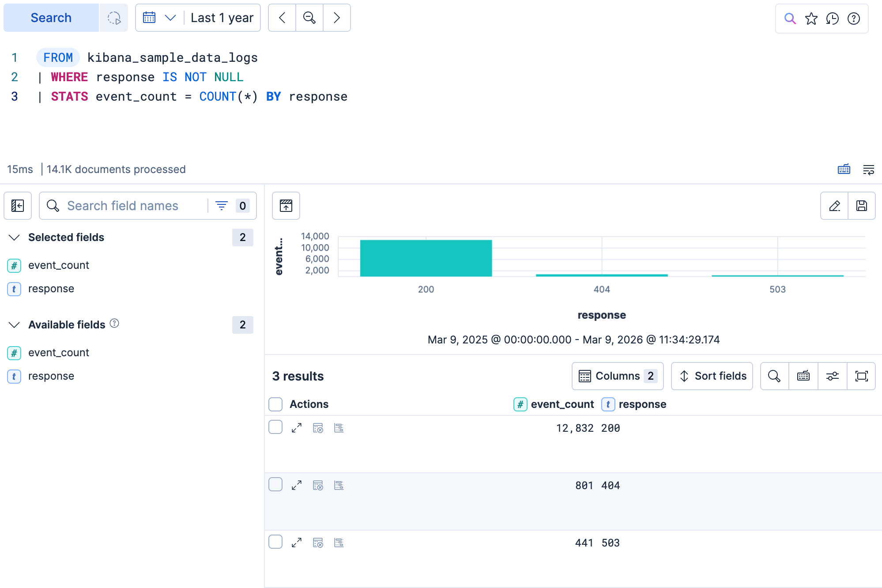
Task: Enter fullscreen mode for the results table
Action: click(x=861, y=376)
